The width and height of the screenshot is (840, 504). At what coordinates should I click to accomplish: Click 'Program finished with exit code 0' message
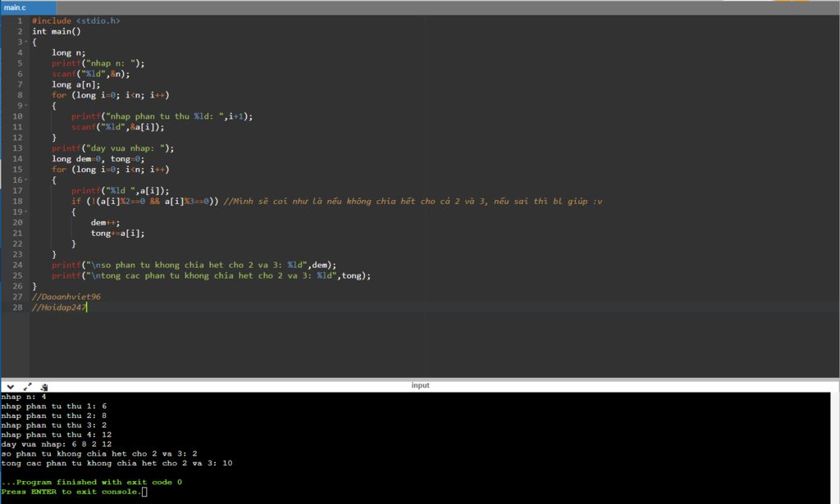pos(92,482)
